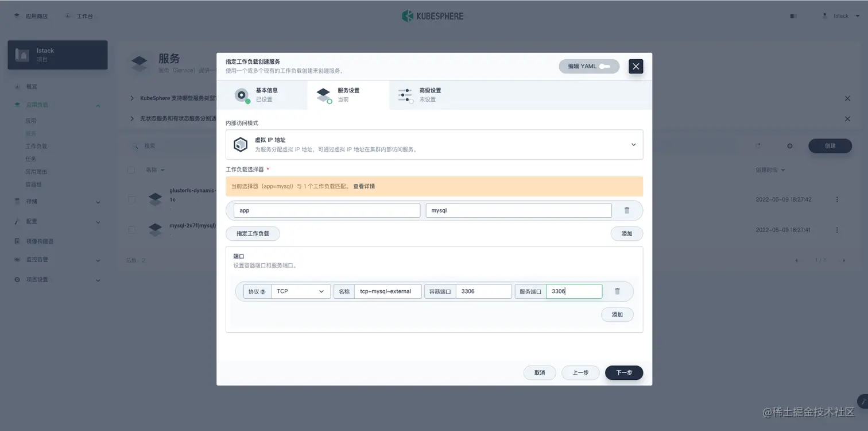Image resolution: width=868 pixels, height=431 pixels.
Task: Go to next page of services list
Action: [844, 260]
